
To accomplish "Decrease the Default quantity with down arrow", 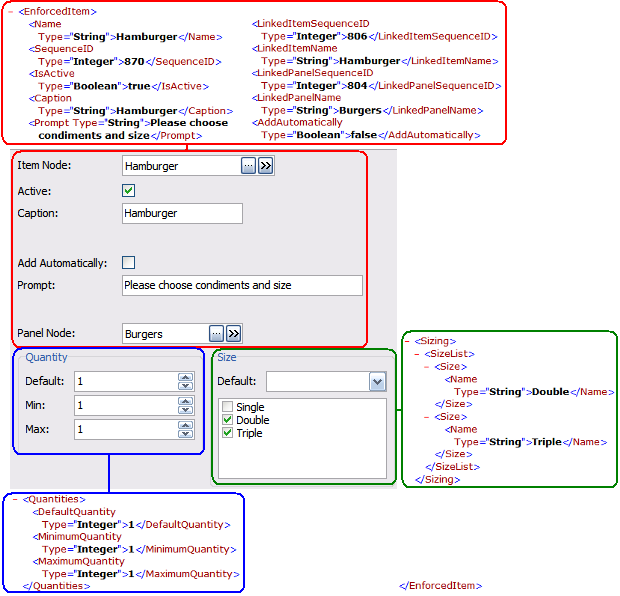I will click(x=185, y=386).
